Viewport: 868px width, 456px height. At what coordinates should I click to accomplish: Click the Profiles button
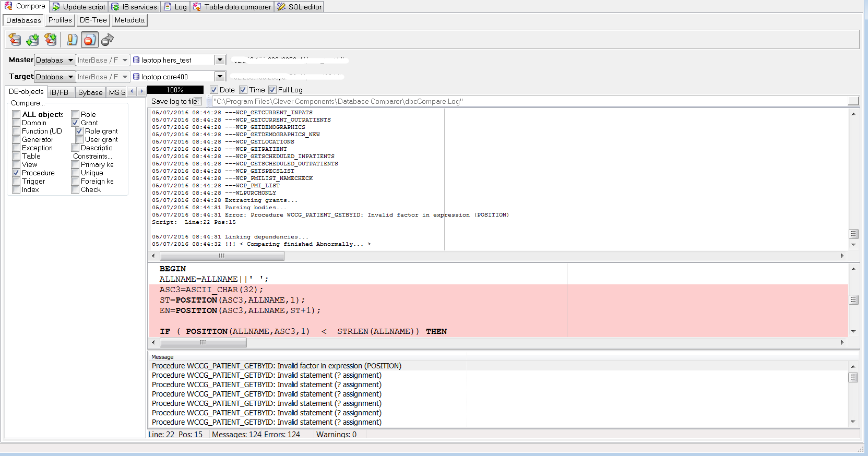pyautogui.click(x=60, y=20)
